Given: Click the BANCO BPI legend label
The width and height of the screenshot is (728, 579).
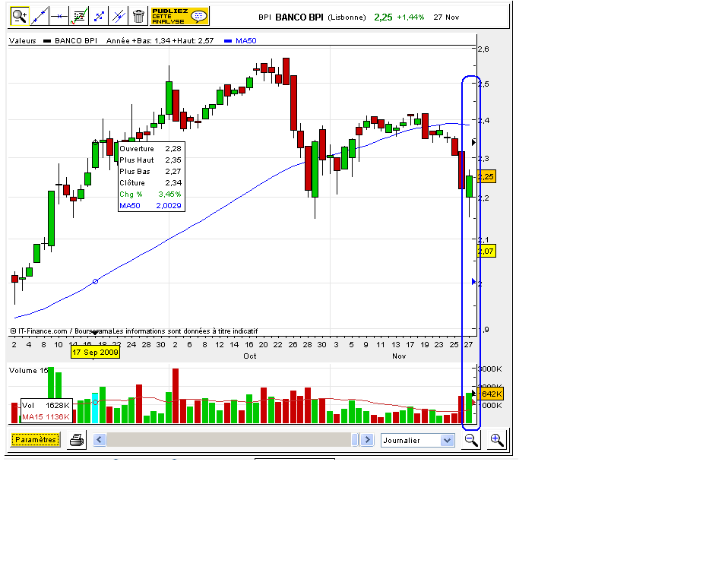Looking at the screenshot, I should (x=76, y=41).
